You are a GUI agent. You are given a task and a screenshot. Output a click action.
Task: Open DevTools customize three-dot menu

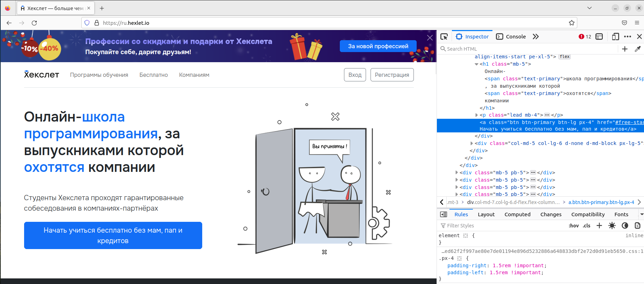coord(628,37)
